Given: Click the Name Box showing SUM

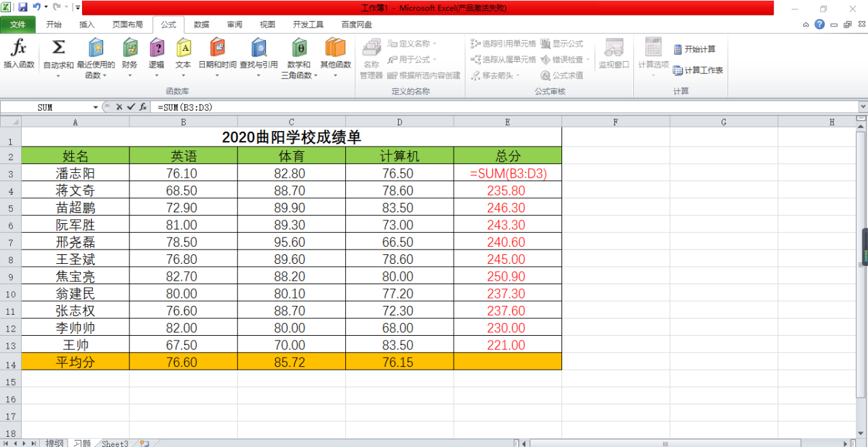Looking at the screenshot, I should point(45,107).
